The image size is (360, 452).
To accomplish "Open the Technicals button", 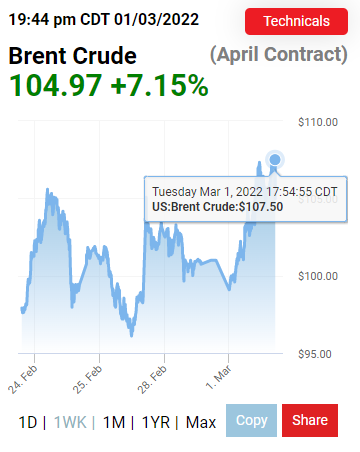I will (296, 22).
